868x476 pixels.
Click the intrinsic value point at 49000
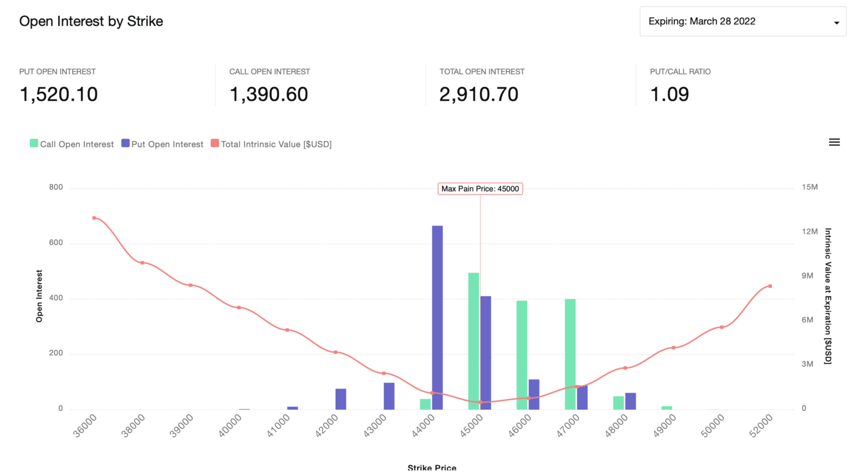click(x=673, y=348)
